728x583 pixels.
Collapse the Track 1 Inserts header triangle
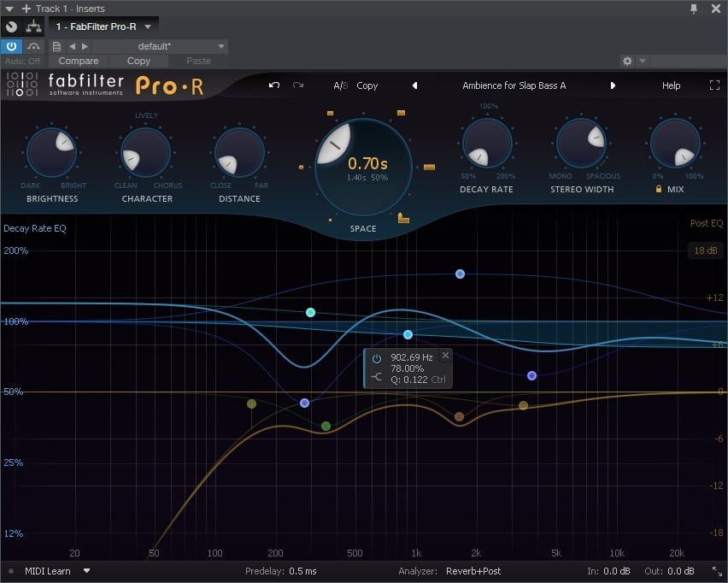pyautogui.click(x=9, y=9)
